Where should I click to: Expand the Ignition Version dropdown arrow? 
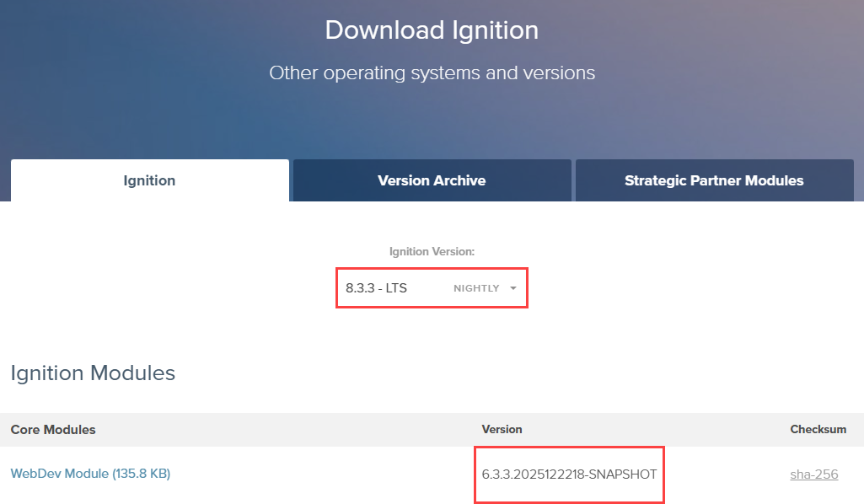click(x=512, y=288)
